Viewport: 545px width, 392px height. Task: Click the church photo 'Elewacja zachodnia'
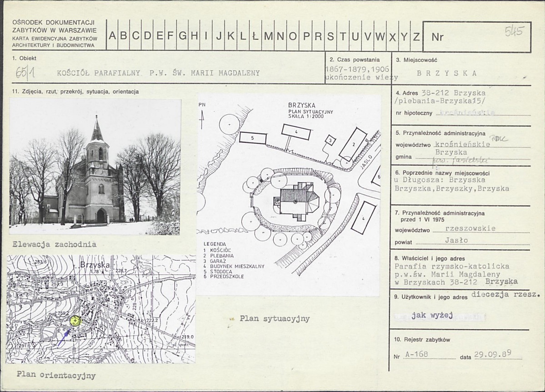point(95,167)
